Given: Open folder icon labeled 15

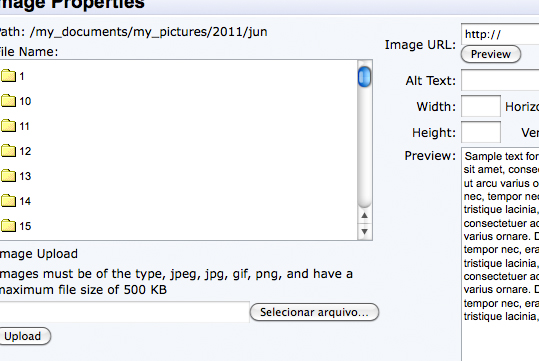Looking at the screenshot, I should pyautogui.click(x=8, y=226).
